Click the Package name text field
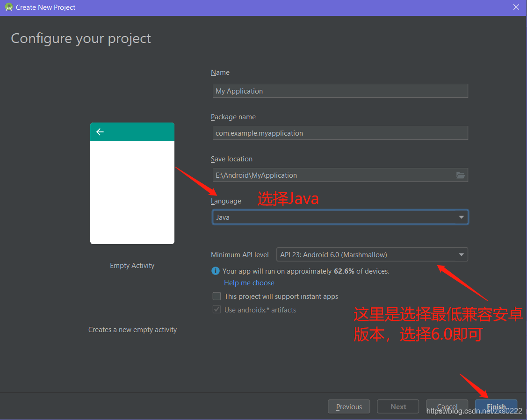 340,133
